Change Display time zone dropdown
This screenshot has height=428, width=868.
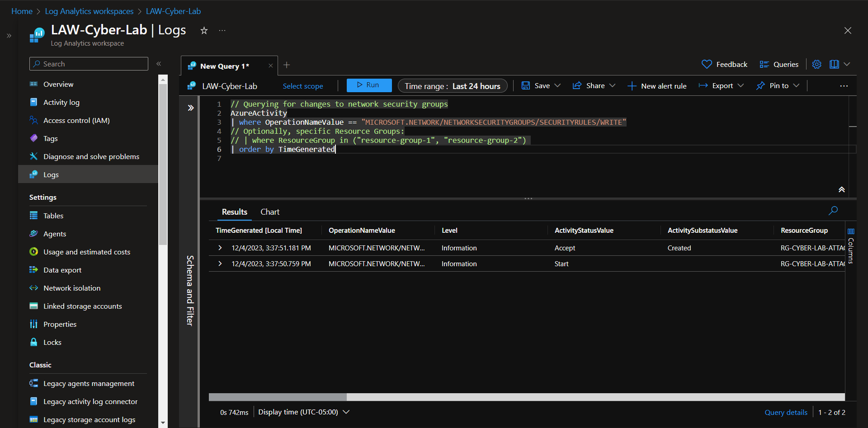click(304, 412)
